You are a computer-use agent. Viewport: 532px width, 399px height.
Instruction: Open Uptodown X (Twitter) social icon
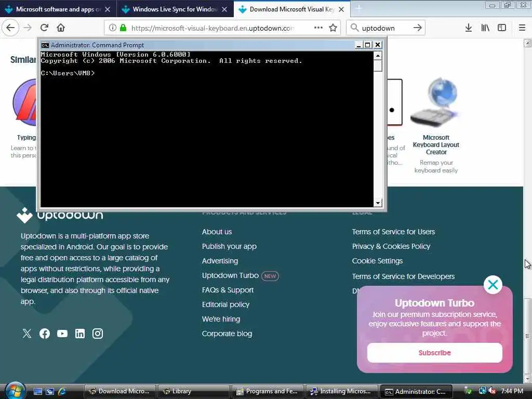tap(27, 334)
